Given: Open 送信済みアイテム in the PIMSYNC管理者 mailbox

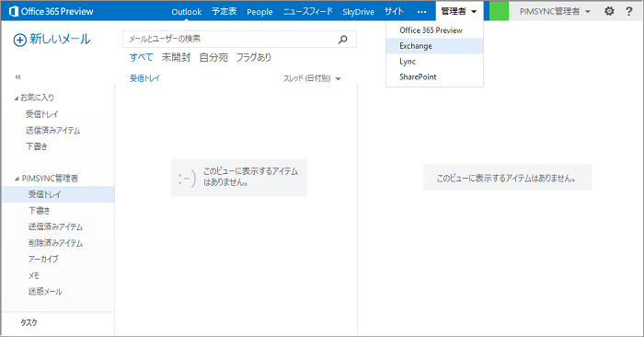Looking at the screenshot, I should (55, 227).
